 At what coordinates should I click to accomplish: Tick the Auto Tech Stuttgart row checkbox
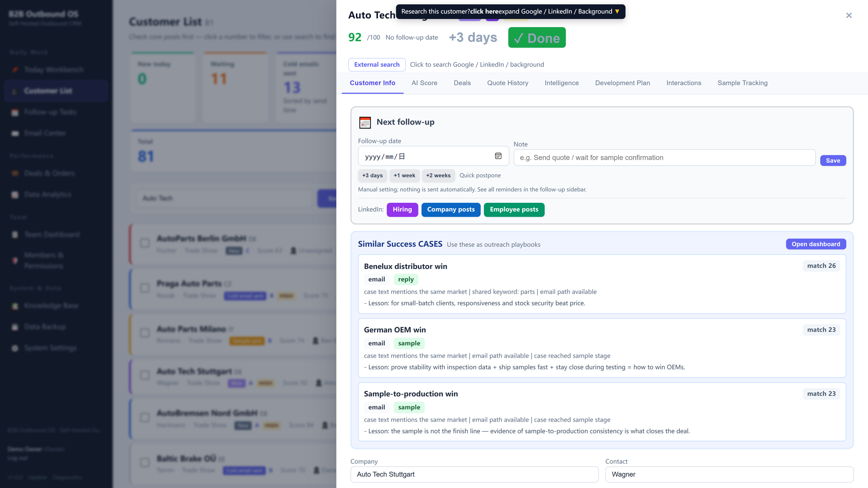tap(145, 375)
